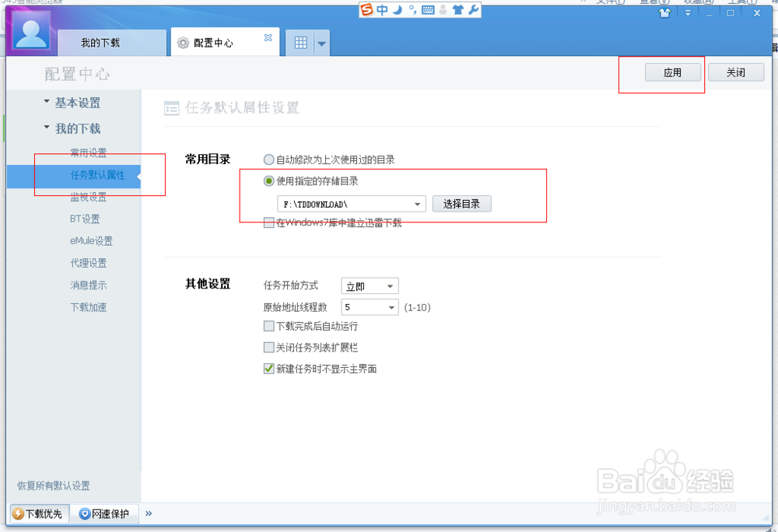Enable 下载完成后自动运行 option
The height and width of the screenshot is (532, 778).
click(268, 326)
